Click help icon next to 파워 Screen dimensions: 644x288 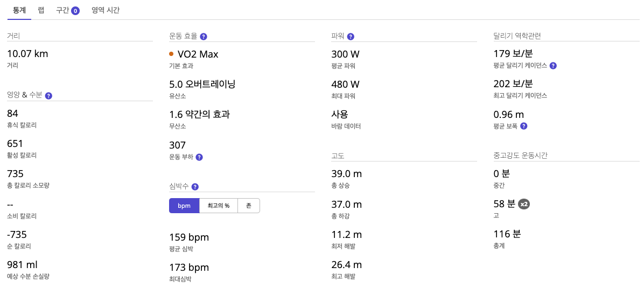(x=351, y=37)
